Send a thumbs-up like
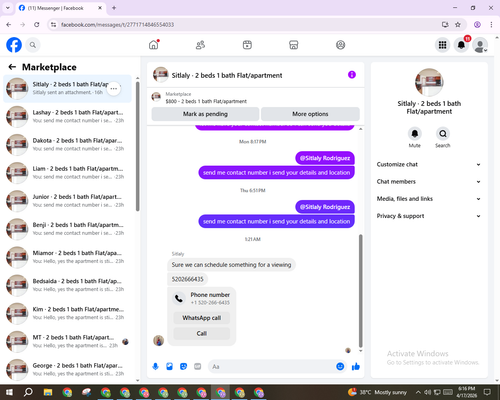Viewport: 500px width, 400px height. point(356,366)
